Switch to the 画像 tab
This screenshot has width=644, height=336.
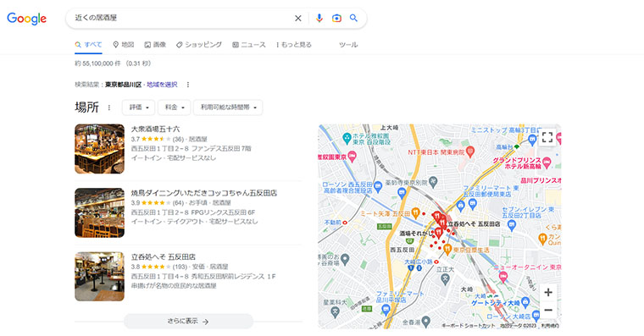pos(155,45)
